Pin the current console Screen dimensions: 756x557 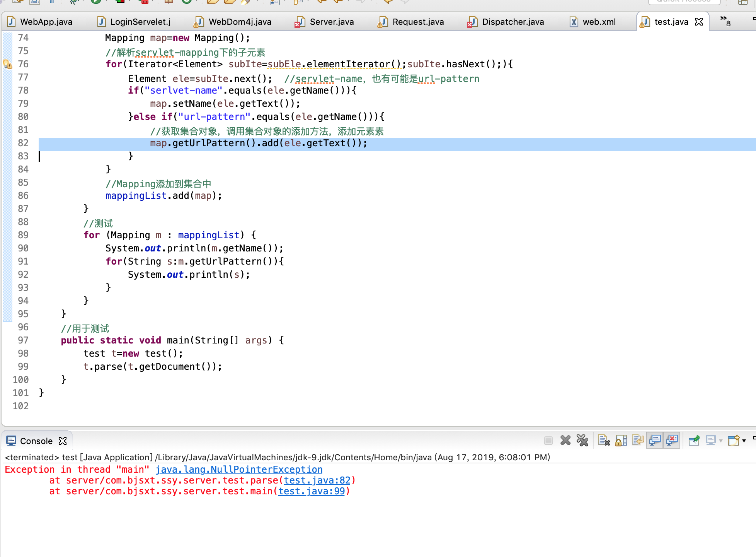(694, 440)
